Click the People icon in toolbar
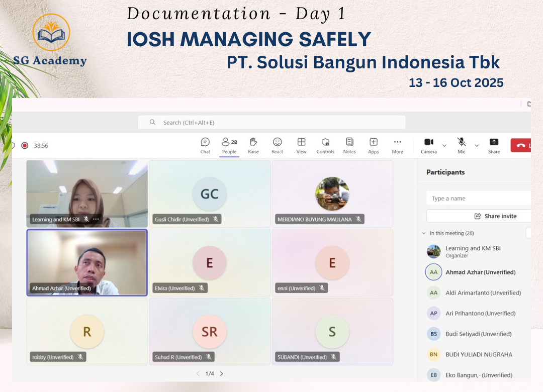This screenshot has width=543, height=392. click(x=229, y=145)
